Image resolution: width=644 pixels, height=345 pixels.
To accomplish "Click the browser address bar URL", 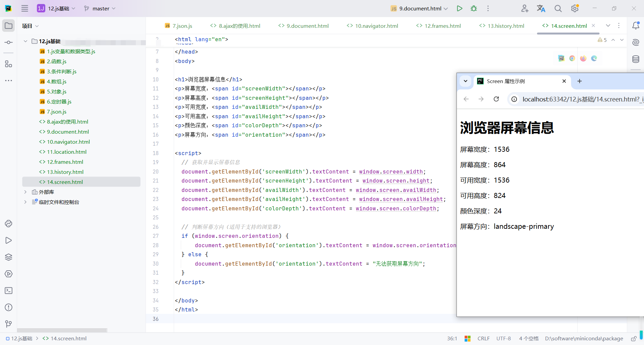I will pos(582,99).
